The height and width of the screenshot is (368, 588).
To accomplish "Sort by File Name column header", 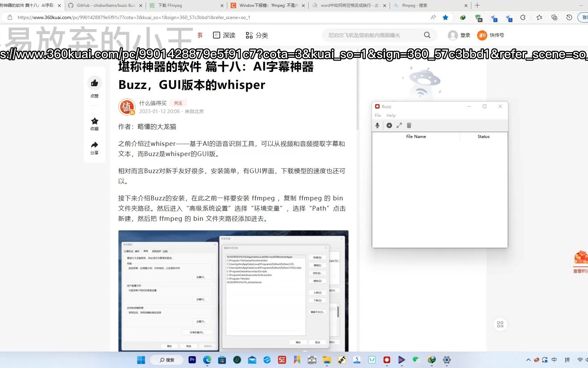I will 416,137.
